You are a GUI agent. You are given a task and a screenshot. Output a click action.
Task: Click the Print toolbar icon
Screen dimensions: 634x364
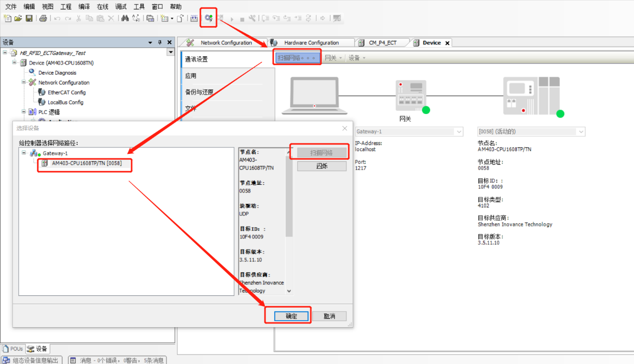coord(43,18)
